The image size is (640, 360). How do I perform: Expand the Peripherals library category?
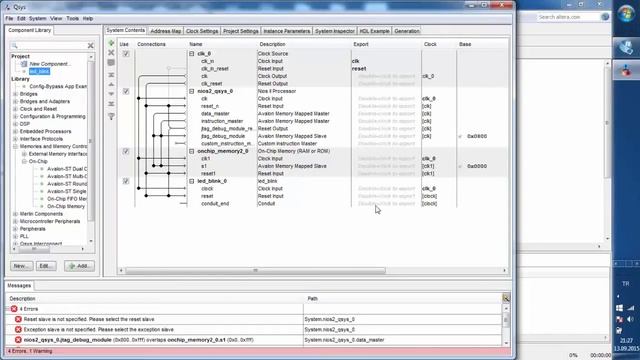[x=16, y=229]
